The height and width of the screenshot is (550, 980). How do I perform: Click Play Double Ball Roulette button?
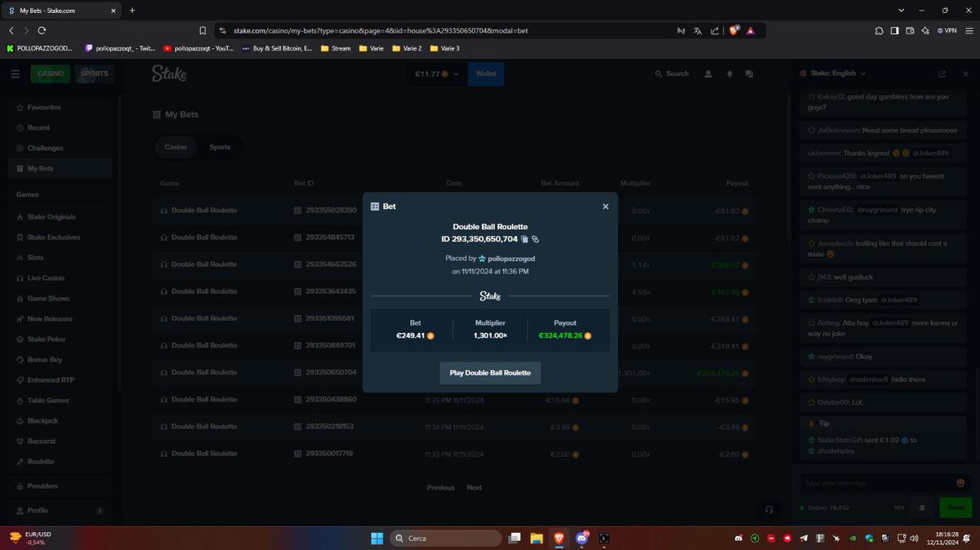click(490, 373)
